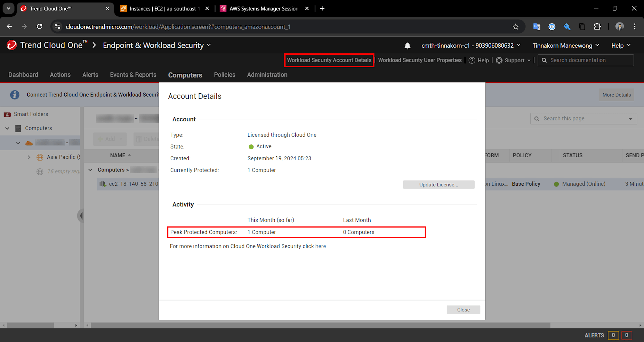Viewport: 644px width, 342px height.
Task: Open the Policies tab
Action: 224,75
